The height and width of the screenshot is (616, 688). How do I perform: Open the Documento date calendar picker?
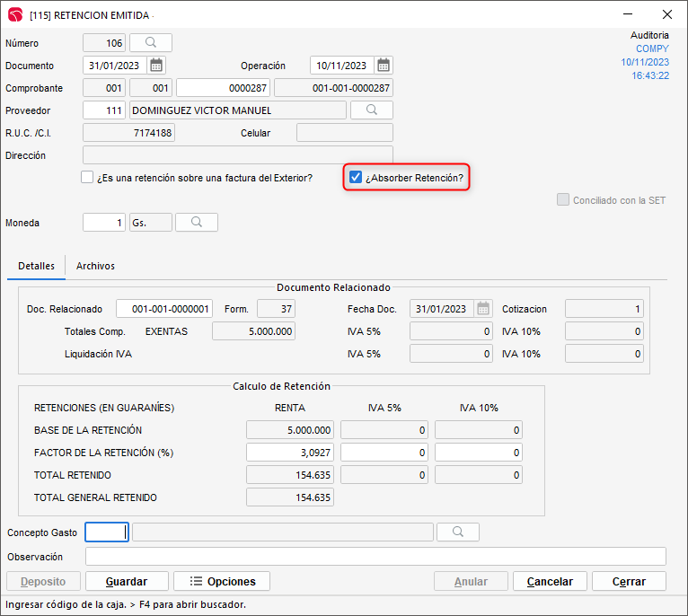pyautogui.click(x=156, y=66)
